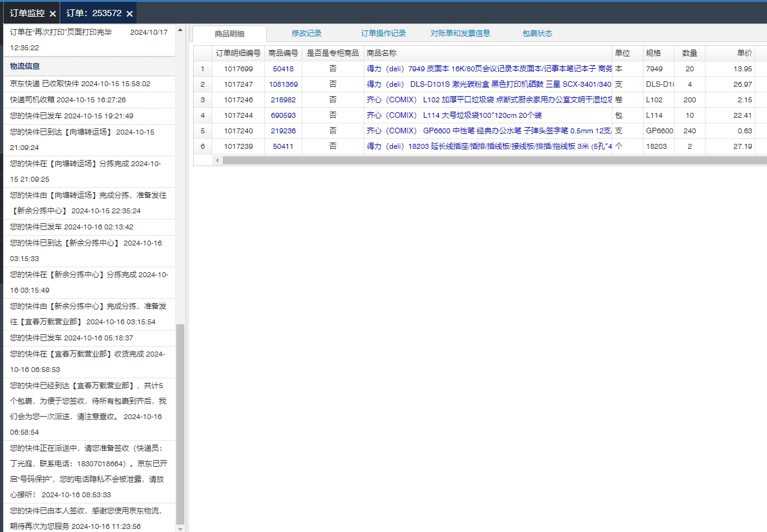
Task: Click quantity cell 200 in the L102 row
Action: pos(689,100)
